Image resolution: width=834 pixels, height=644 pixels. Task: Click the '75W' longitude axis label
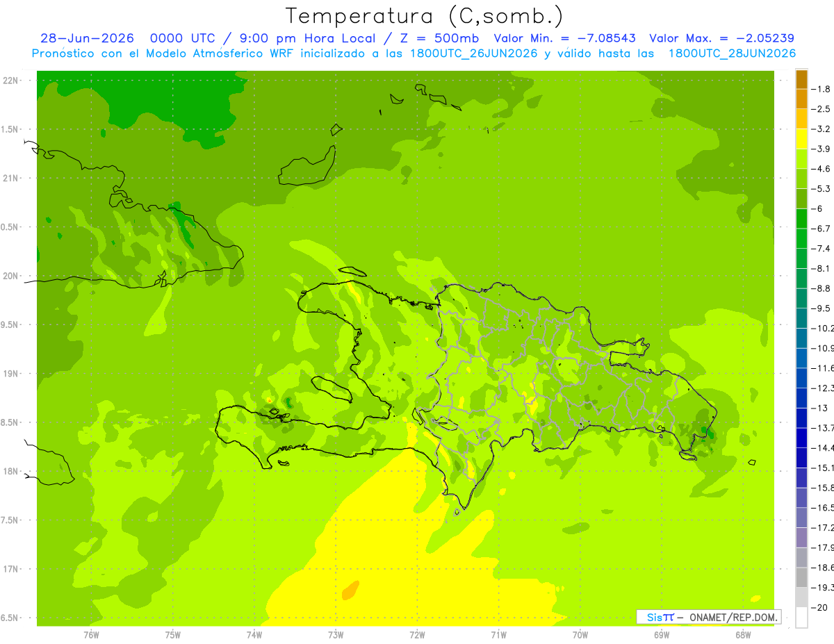tap(173, 635)
